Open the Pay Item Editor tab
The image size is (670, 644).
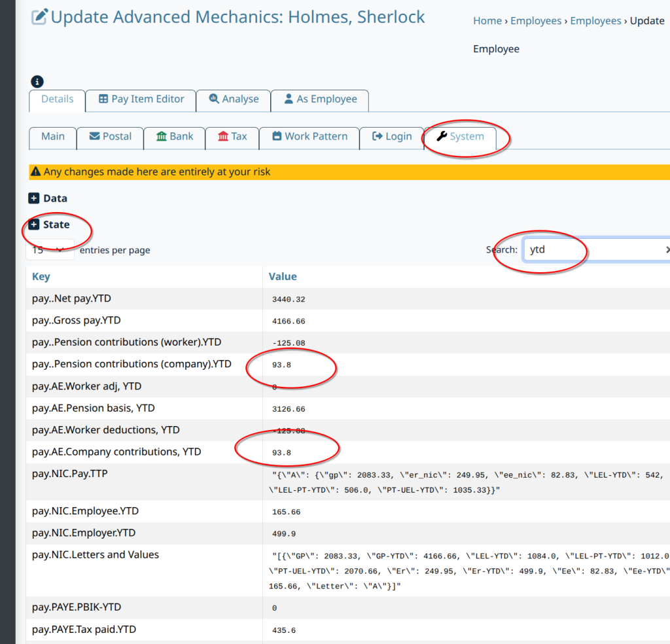[141, 99]
